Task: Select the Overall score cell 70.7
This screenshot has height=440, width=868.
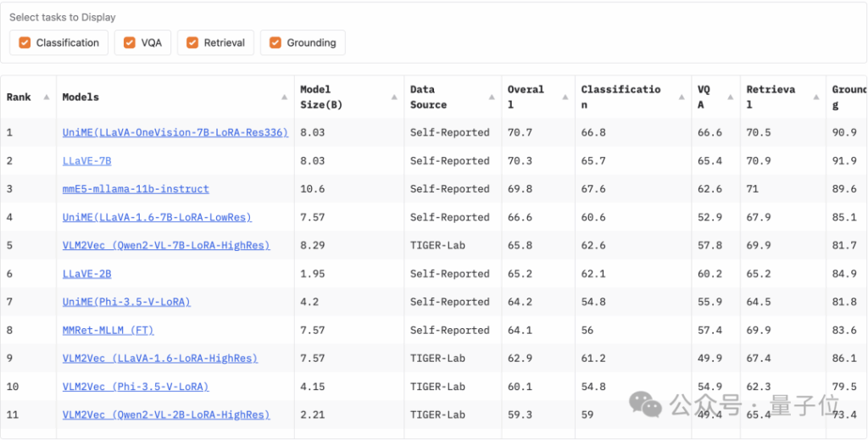Action: (x=520, y=132)
